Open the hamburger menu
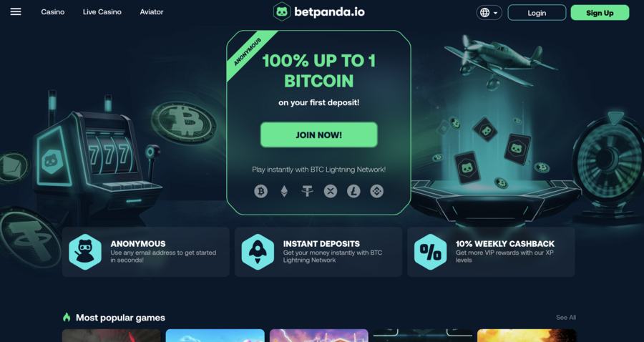Image resolution: width=644 pixels, height=342 pixels. pos(16,12)
